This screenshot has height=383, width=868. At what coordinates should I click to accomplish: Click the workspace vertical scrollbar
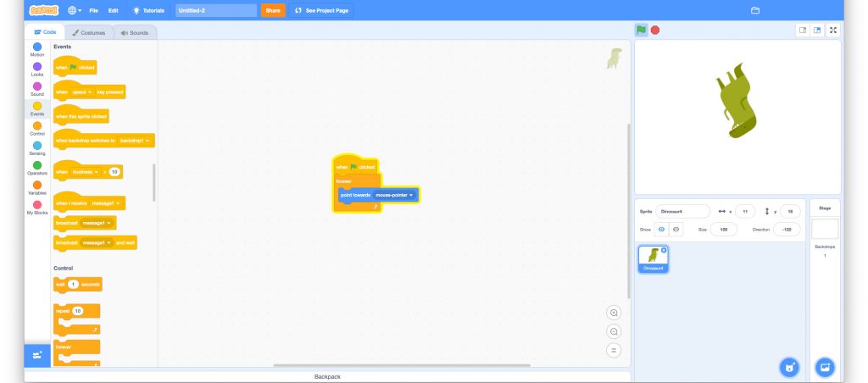point(628,210)
